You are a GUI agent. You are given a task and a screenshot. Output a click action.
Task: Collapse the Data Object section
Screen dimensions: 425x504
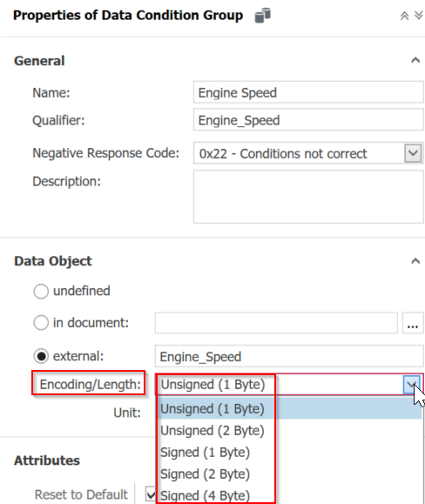click(x=415, y=261)
